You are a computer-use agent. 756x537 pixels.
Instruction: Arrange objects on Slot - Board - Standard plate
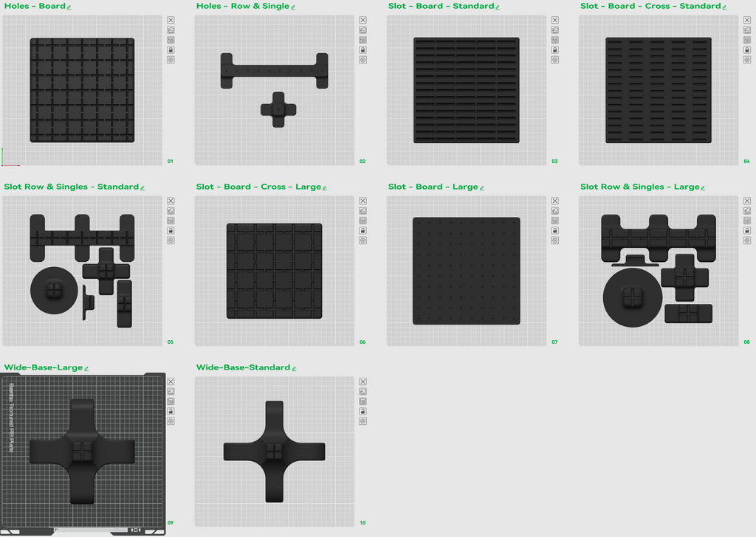(x=554, y=40)
